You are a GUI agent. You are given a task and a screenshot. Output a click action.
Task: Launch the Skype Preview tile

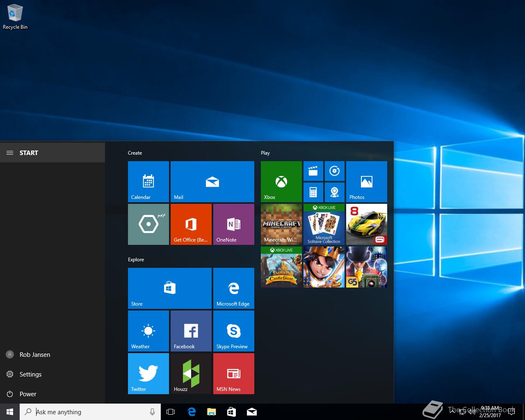pyautogui.click(x=234, y=331)
